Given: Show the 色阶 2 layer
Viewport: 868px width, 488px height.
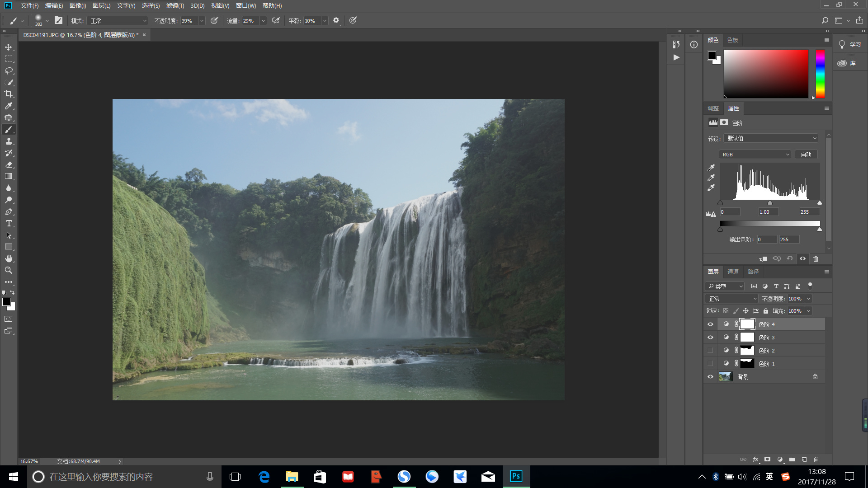Looking at the screenshot, I should point(710,351).
